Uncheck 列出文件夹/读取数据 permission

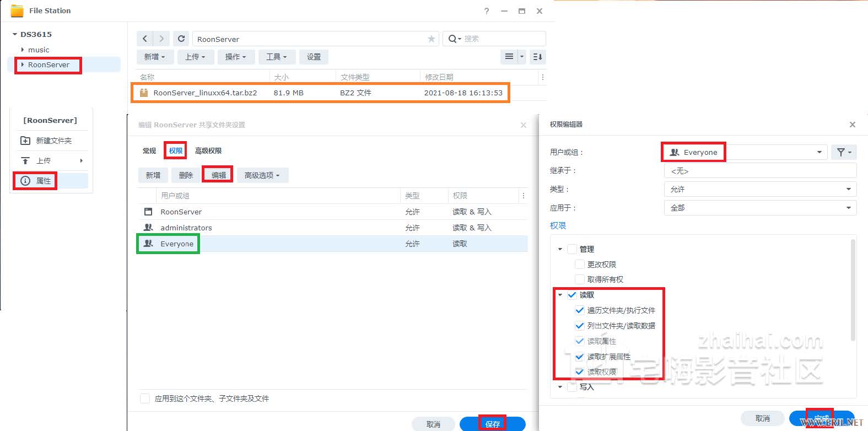coord(580,326)
